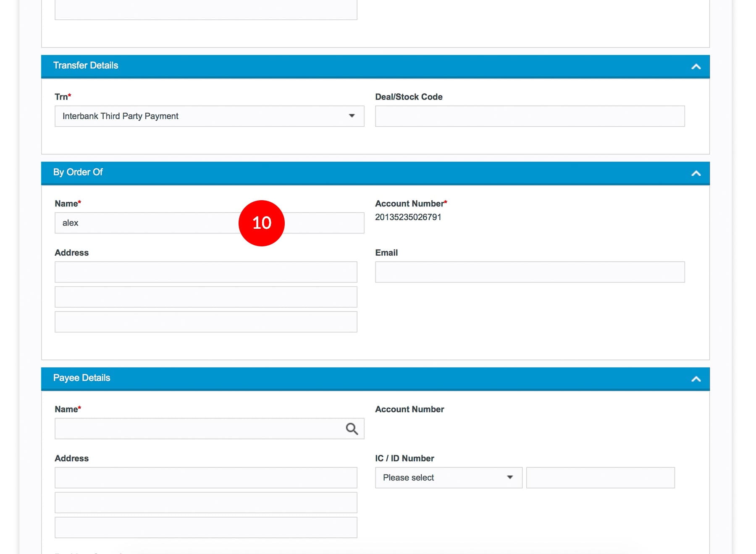Screen dimensions: 756x554
Task: Click the red step 10 marker
Action: coord(261,223)
